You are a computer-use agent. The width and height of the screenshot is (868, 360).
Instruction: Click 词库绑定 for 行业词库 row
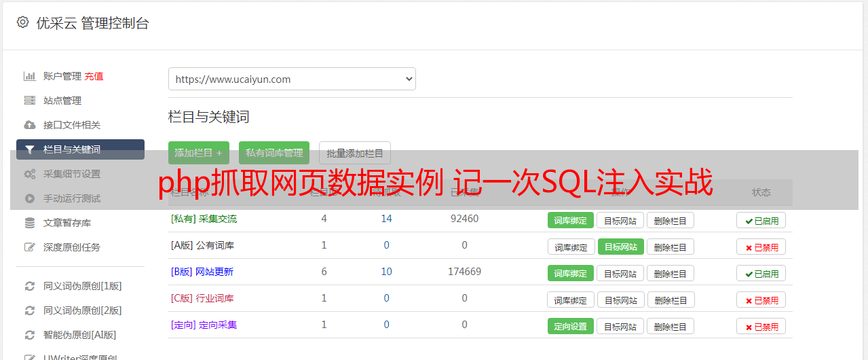point(571,300)
